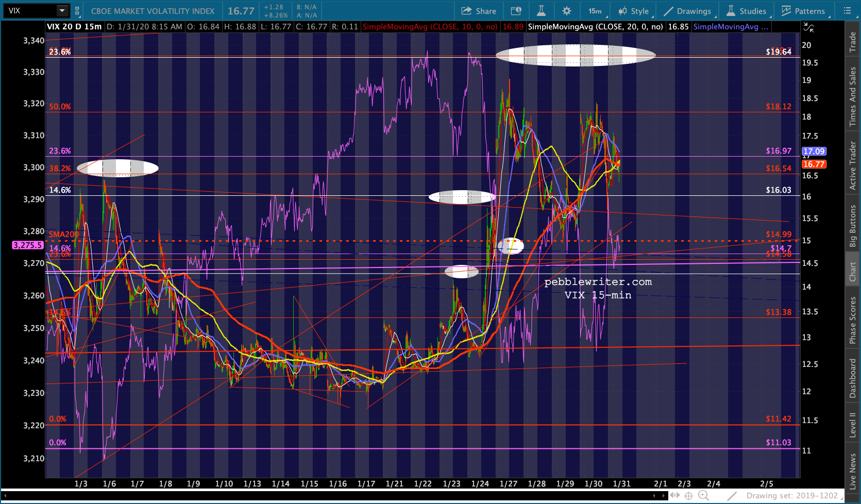Open the 15m timeframe dropdown
The width and height of the screenshot is (861, 504).
coord(596,11)
